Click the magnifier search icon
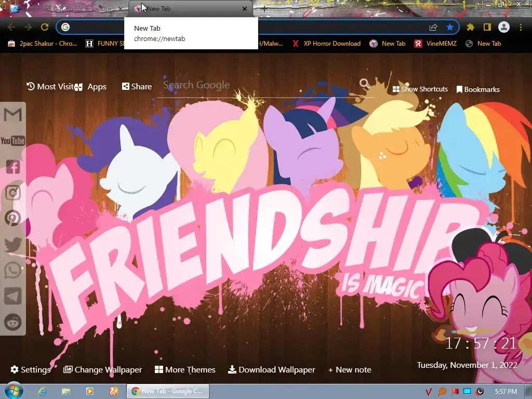This screenshot has height=399, width=532. click(364, 84)
